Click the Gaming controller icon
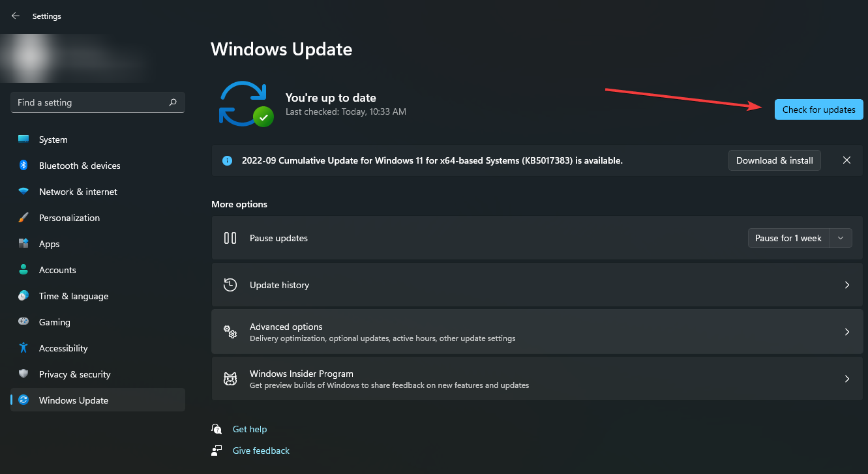This screenshot has height=474, width=868. [x=23, y=322]
